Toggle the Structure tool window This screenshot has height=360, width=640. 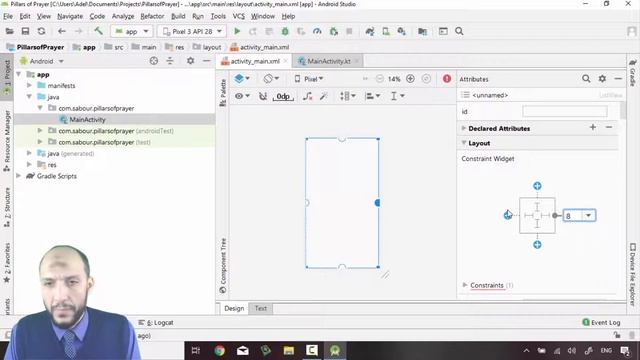click(7, 208)
